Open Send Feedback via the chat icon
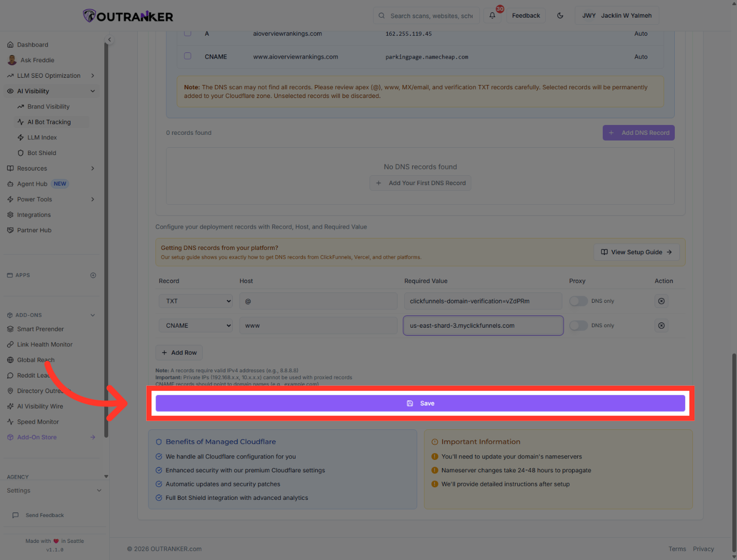Image resolution: width=737 pixels, height=560 pixels. click(x=45, y=515)
